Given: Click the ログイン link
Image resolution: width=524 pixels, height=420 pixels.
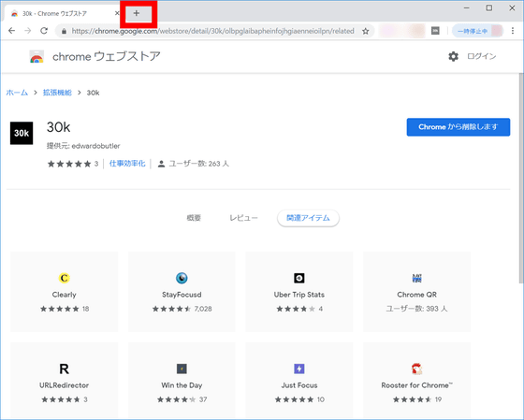Looking at the screenshot, I should (x=481, y=56).
